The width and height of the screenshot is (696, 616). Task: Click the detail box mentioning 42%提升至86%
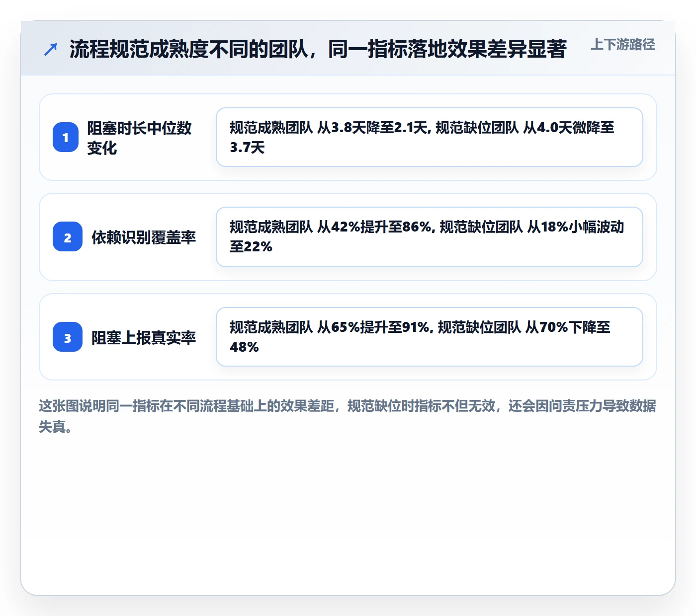[430, 237]
